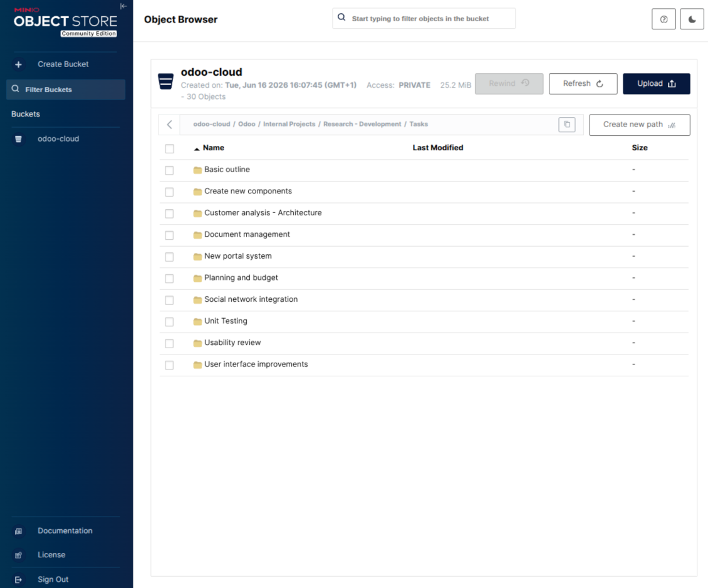Viewport: 708px width, 588px height.
Task: Toggle dark mode with the moon icon
Action: (x=692, y=19)
